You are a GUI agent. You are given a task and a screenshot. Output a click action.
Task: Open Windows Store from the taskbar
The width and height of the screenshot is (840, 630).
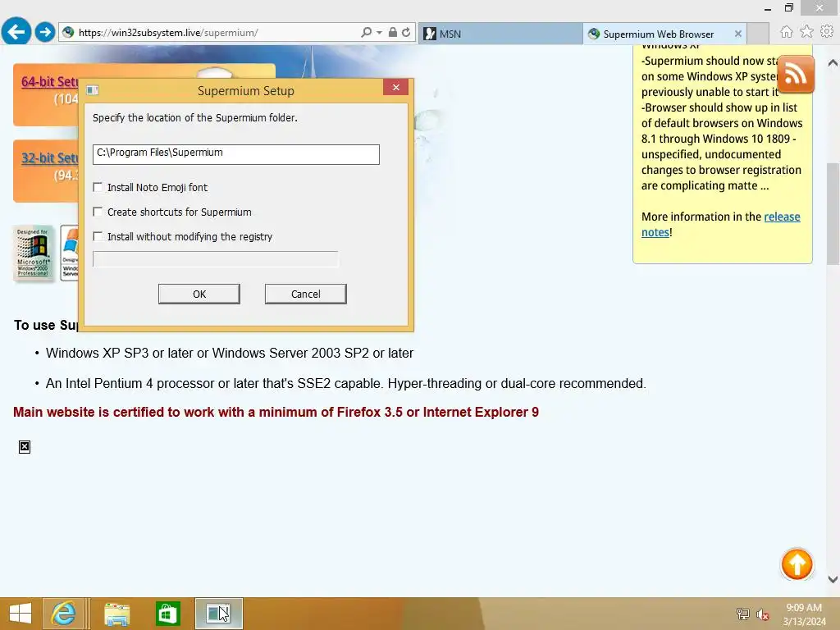[167, 614]
